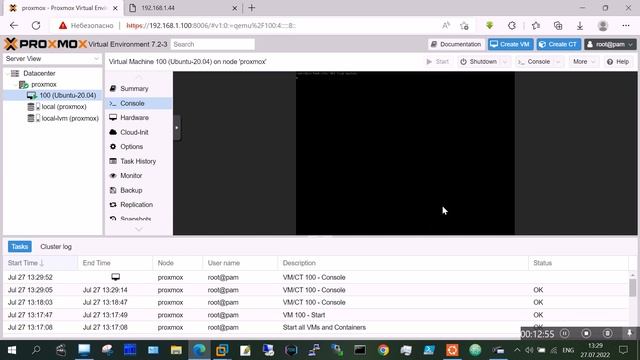The width and height of the screenshot is (640, 360).
Task: Open the Replication page
Action: pyautogui.click(x=136, y=204)
